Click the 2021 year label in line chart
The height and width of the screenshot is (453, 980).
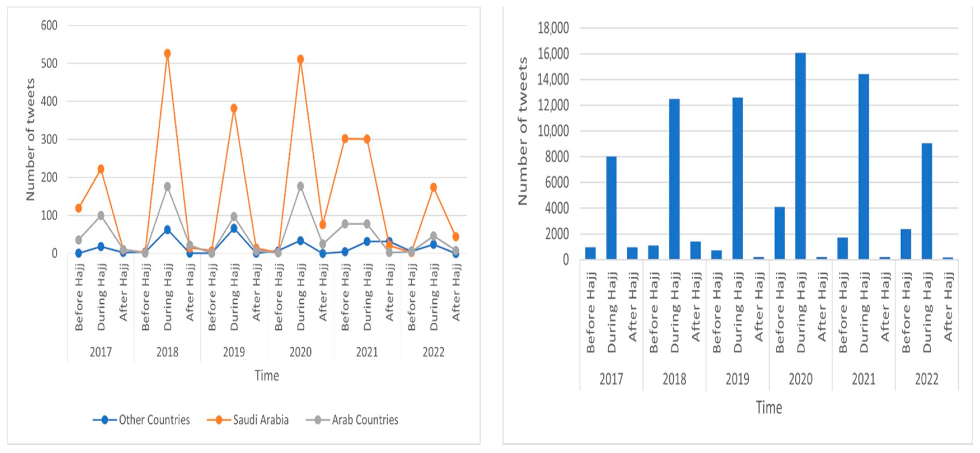tap(367, 352)
